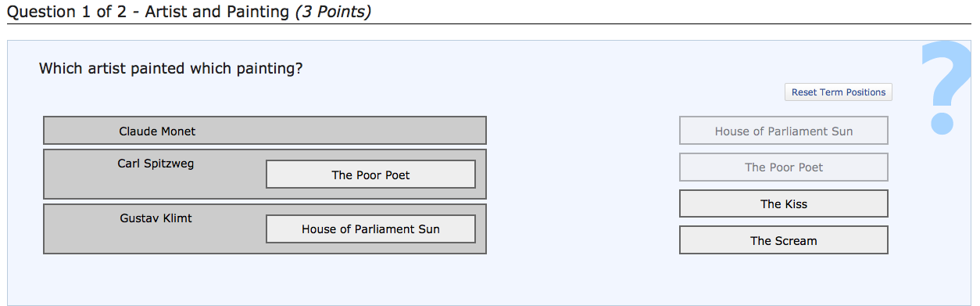Click empty space below Gustav Klimt's name
The image size is (980, 306).
(156, 239)
